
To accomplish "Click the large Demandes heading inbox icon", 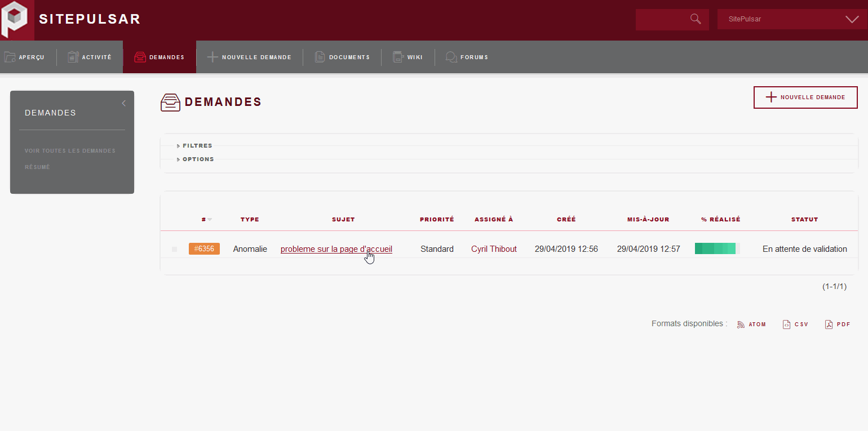I will click(x=170, y=103).
